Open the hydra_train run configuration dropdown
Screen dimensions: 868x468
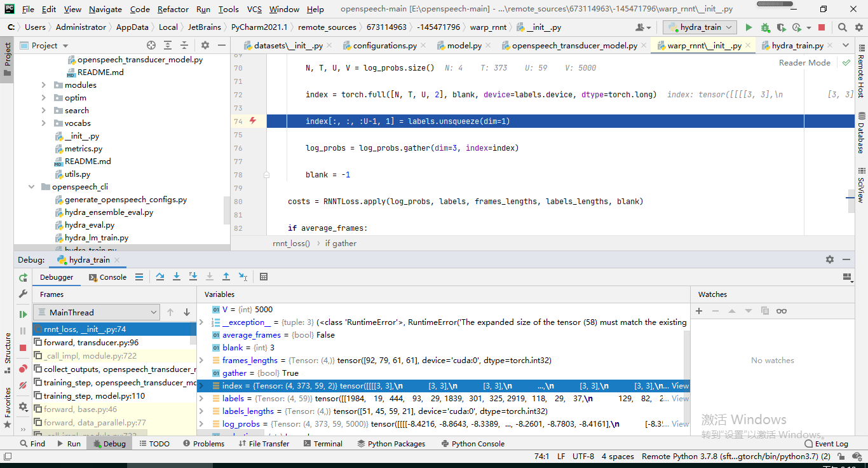(699, 27)
